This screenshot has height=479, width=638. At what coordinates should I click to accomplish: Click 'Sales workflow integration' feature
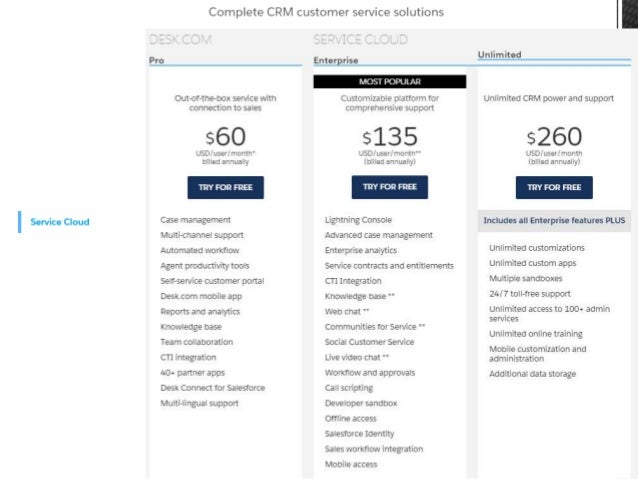[x=374, y=449]
